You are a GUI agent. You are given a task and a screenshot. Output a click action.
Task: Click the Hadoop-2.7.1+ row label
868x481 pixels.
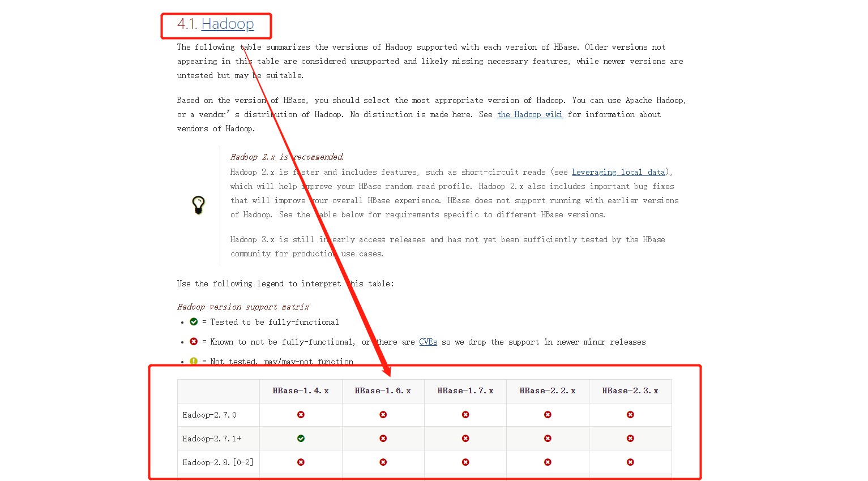(x=212, y=439)
